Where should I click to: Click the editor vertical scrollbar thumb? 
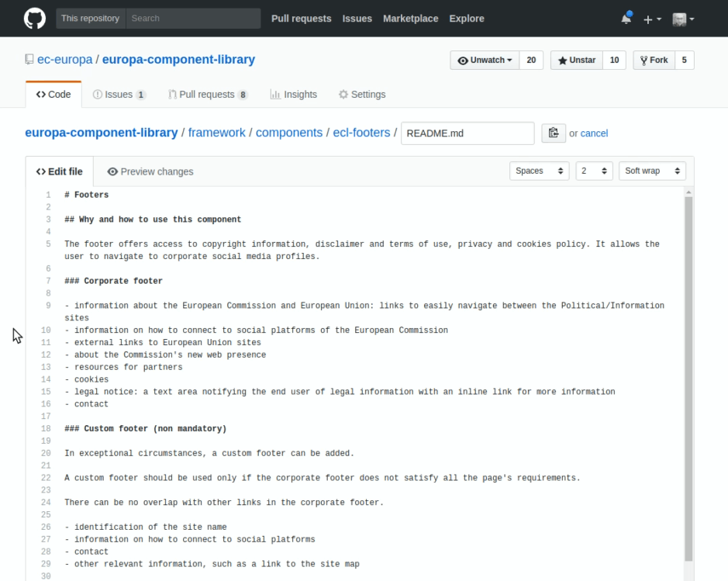pyautogui.click(x=688, y=379)
